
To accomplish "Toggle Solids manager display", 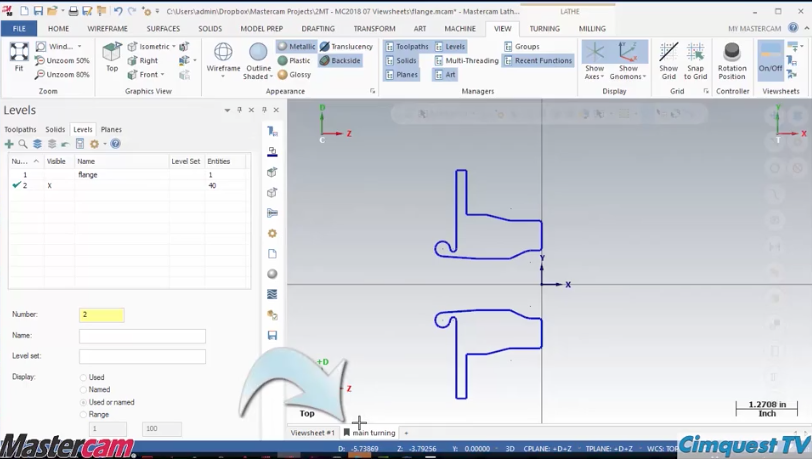I will [x=401, y=61].
